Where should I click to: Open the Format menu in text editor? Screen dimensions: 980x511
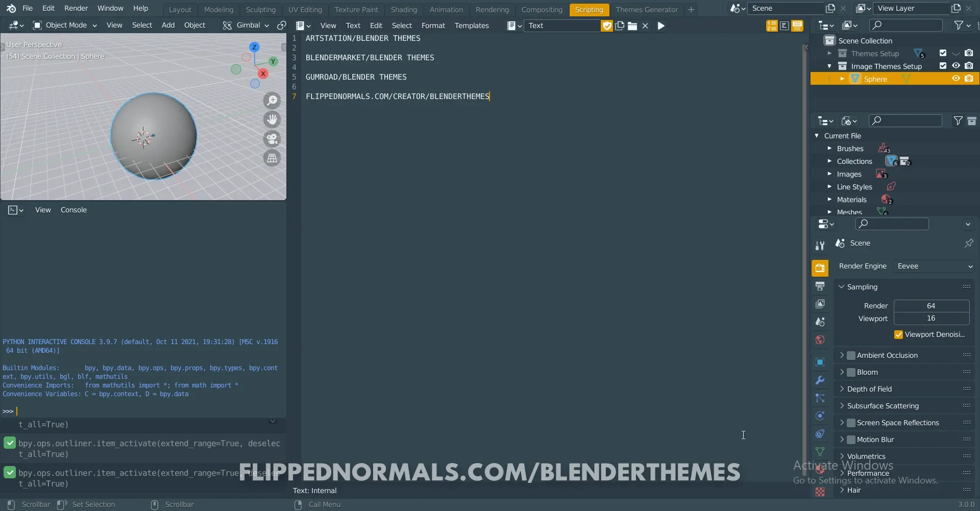tap(433, 26)
